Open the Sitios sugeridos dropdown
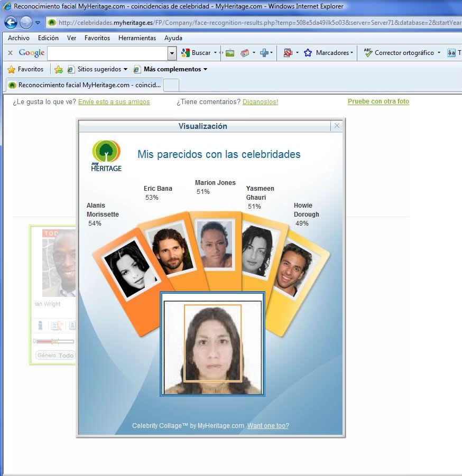 (x=97, y=69)
